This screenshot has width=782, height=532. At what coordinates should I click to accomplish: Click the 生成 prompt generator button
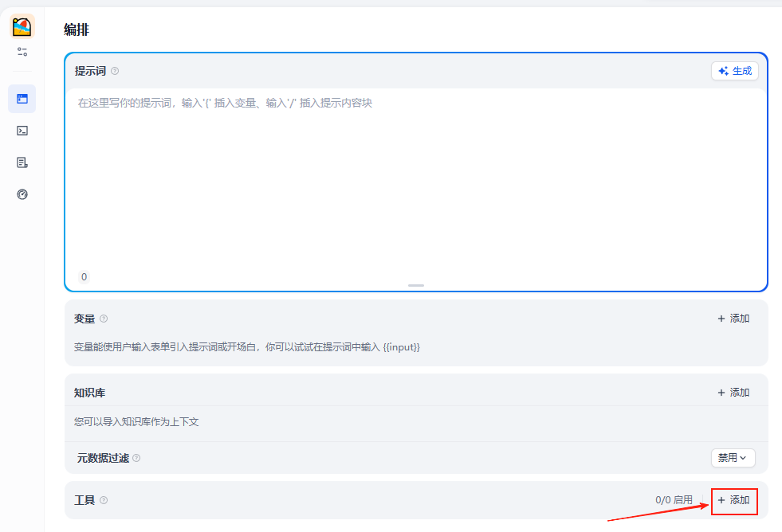click(734, 71)
